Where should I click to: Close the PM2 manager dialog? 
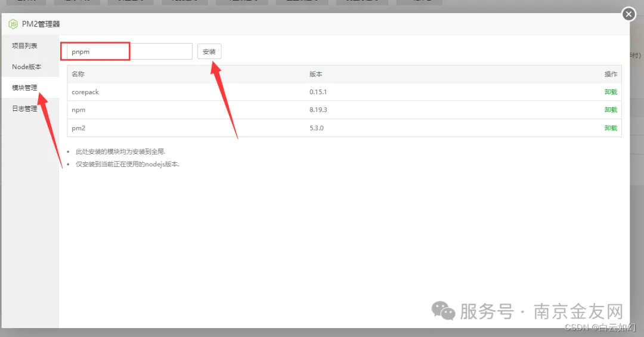coord(628,14)
